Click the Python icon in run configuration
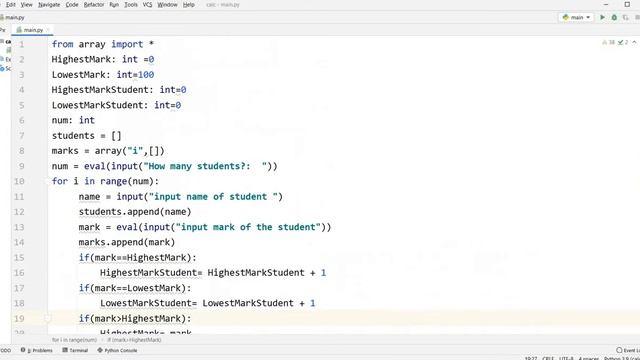Screen dimensions: 640x360 click(x=565, y=18)
